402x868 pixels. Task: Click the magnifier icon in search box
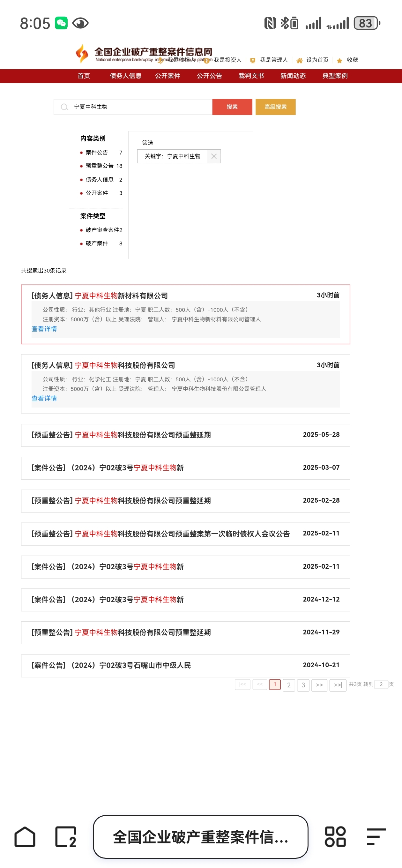(64, 107)
